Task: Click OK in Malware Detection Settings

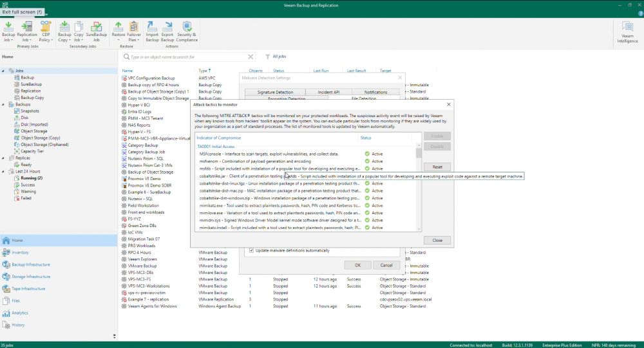Action: [357, 265]
